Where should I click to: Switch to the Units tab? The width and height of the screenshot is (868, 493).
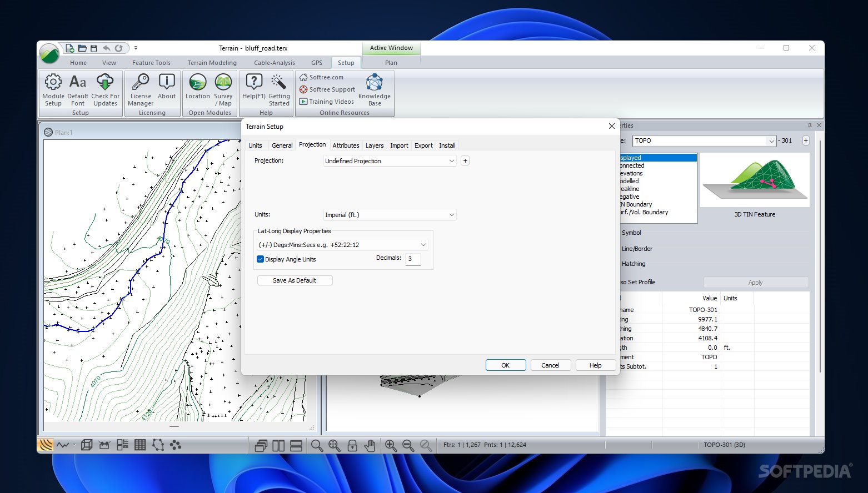(255, 145)
